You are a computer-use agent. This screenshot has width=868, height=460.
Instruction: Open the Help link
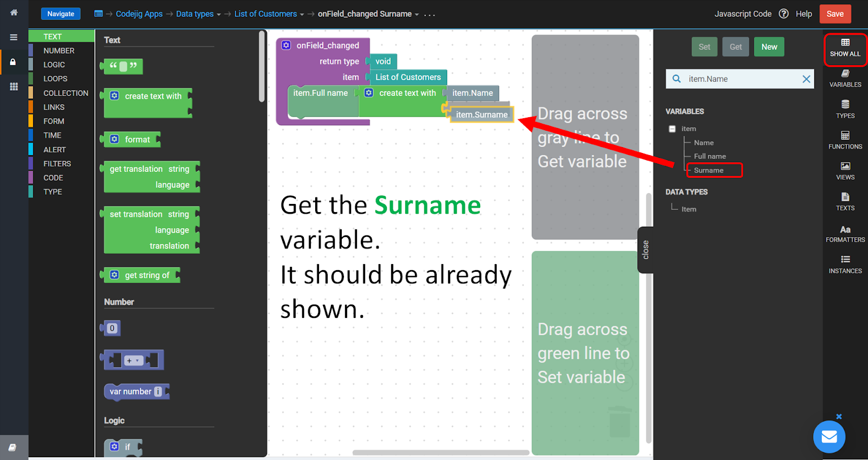[803, 14]
